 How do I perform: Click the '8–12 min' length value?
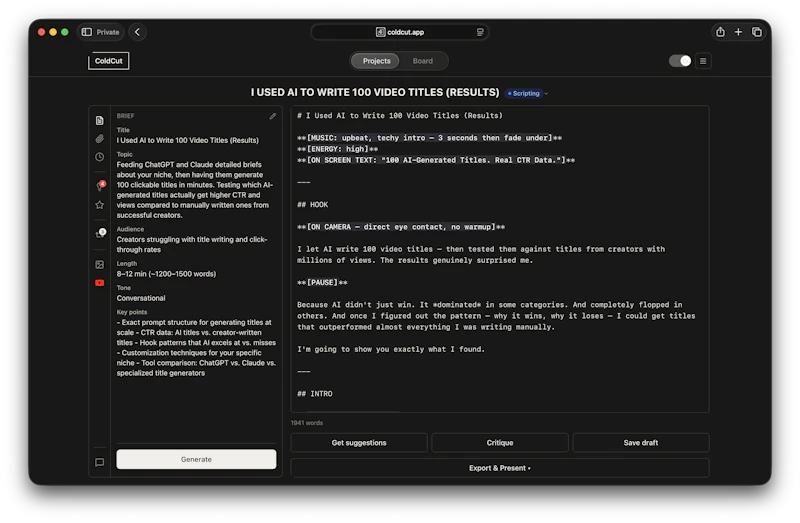[166, 274]
